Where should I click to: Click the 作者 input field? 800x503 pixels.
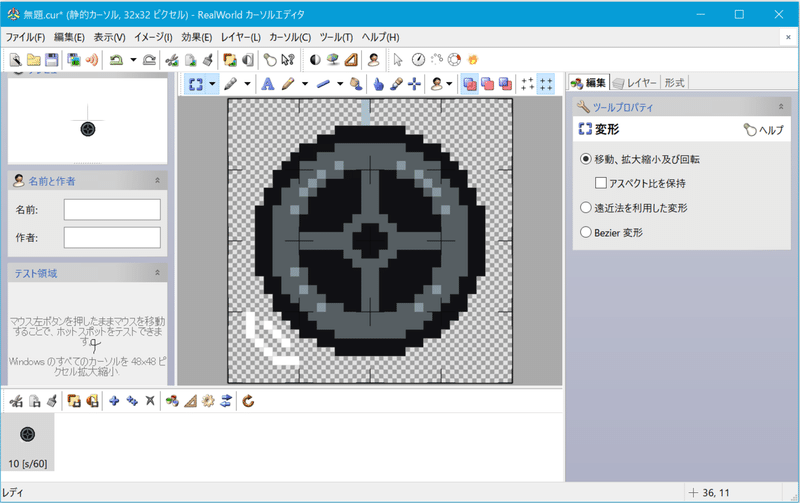point(112,237)
